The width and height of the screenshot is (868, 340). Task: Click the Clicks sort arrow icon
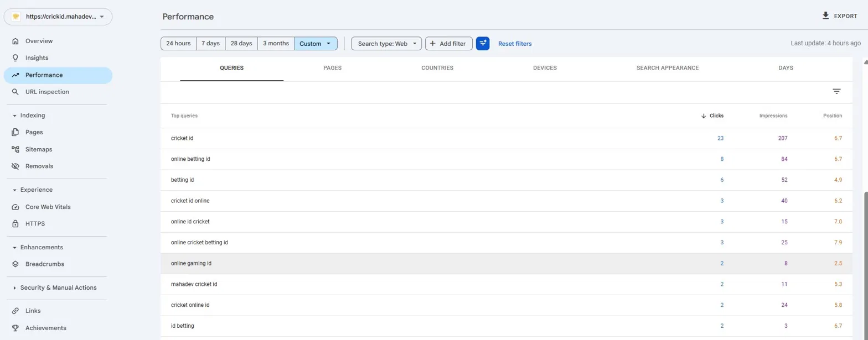click(x=703, y=116)
